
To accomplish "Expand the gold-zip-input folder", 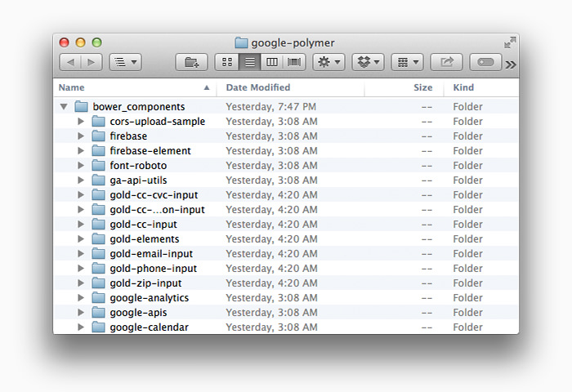I will [81, 283].
